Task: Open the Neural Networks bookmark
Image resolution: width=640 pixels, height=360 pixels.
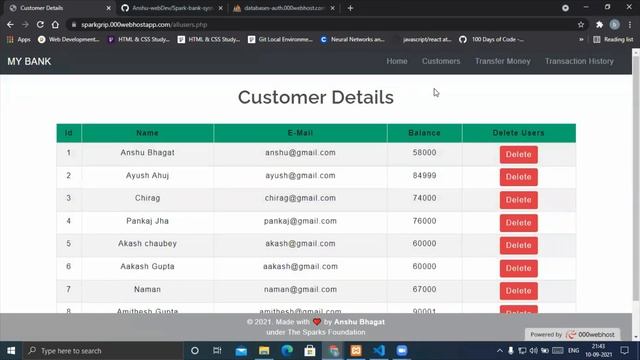Action: (x=352, y=39)
